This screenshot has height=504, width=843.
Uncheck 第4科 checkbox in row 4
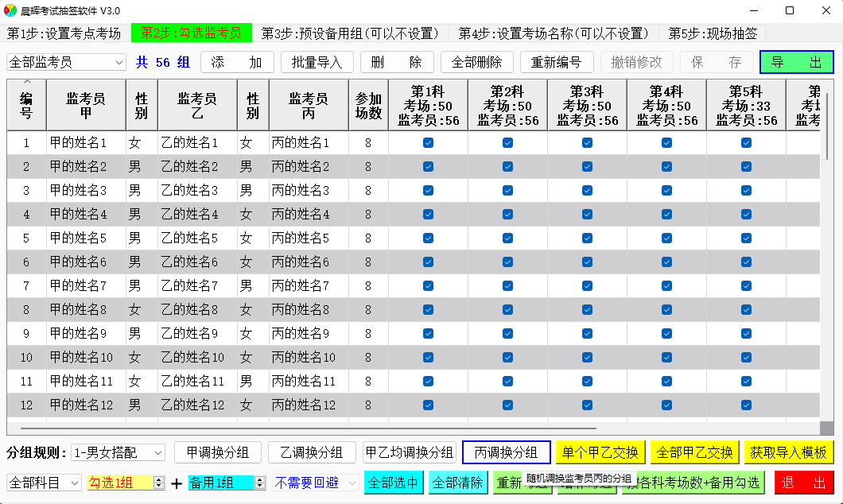pyautogui.click(x=666, y=215)
